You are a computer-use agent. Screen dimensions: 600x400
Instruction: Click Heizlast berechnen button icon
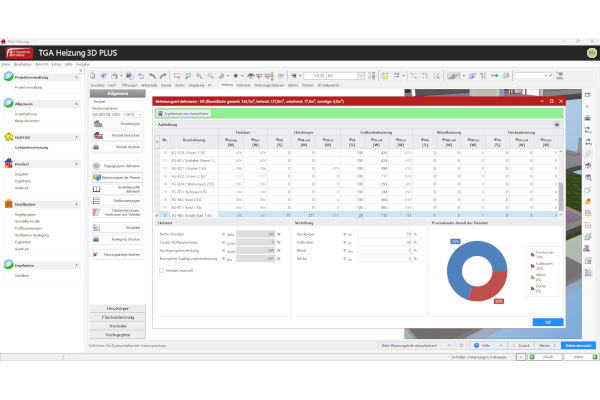click(x=96, y=134)
